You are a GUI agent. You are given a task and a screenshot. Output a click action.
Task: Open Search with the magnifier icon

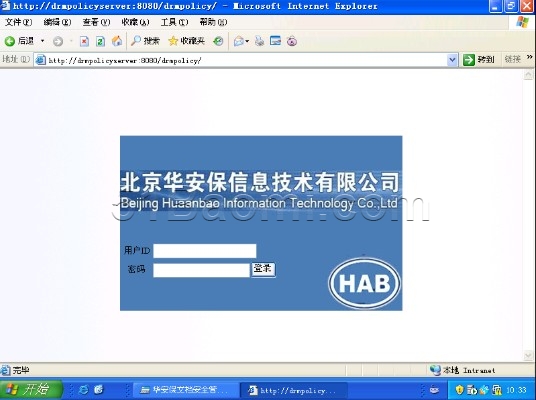point(136,41)
